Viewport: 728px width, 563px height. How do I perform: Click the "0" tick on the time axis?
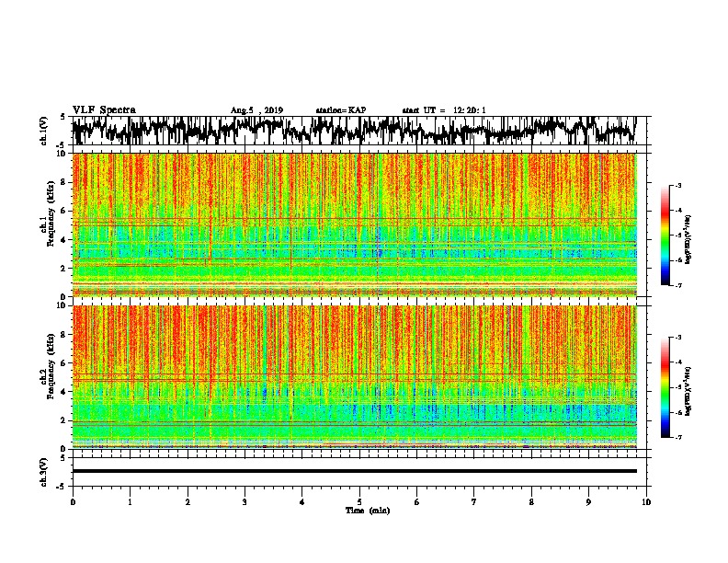(x=73, y=502)
